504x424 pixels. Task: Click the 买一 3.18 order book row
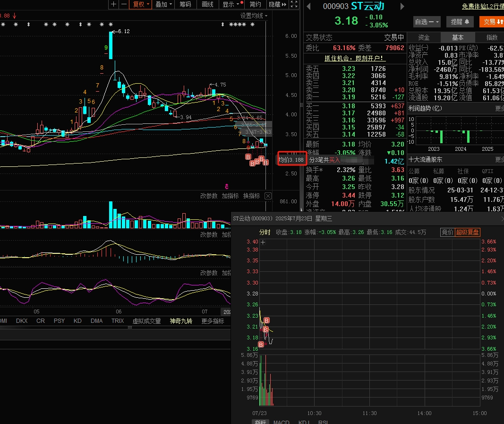[x=355, y=106]
